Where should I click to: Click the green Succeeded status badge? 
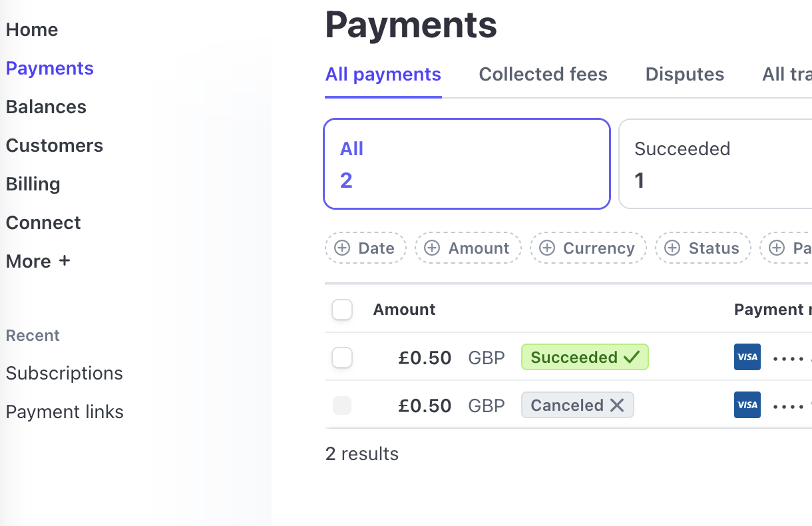pyautogui.click(x=584, y=358)
